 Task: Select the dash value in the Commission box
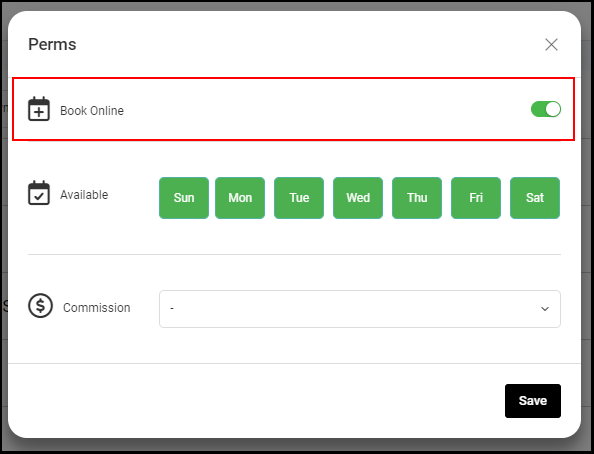(x=172, y=308)
